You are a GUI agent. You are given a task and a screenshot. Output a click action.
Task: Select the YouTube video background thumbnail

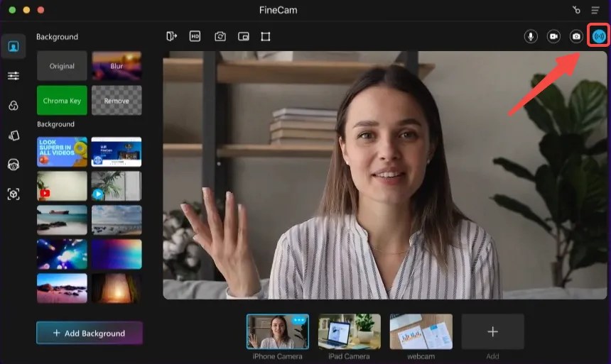[62, 186]
